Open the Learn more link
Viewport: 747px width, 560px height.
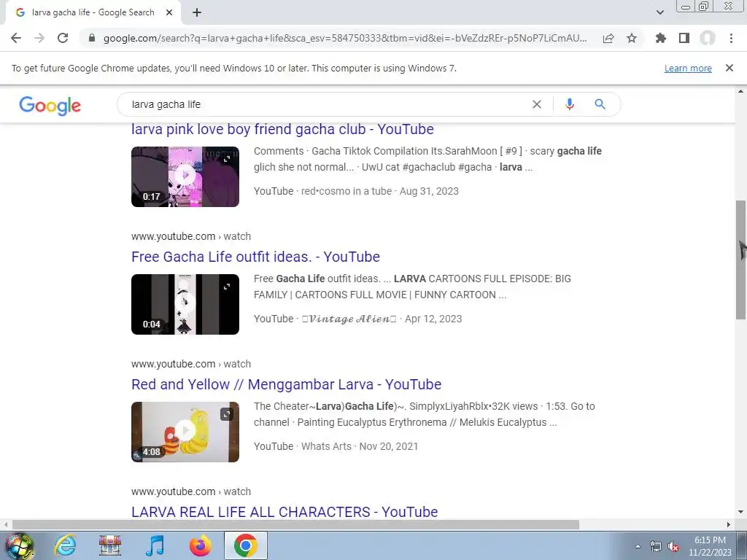[688, 68]
